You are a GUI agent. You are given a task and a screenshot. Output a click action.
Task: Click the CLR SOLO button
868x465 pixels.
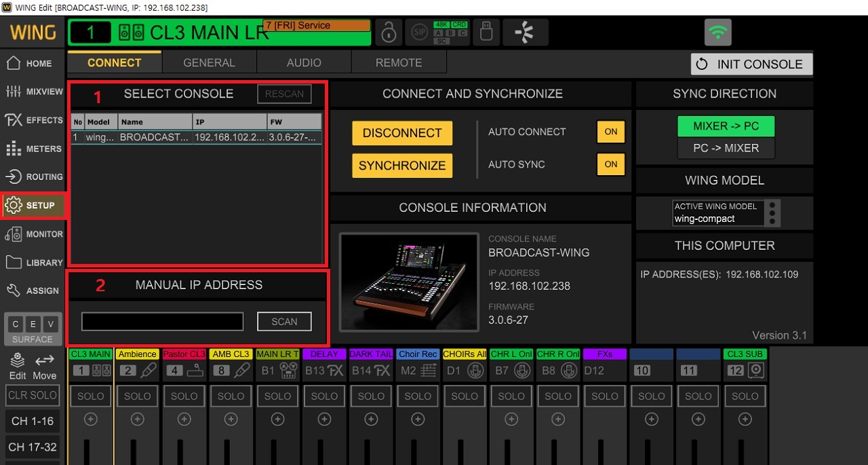click(33, 395)
